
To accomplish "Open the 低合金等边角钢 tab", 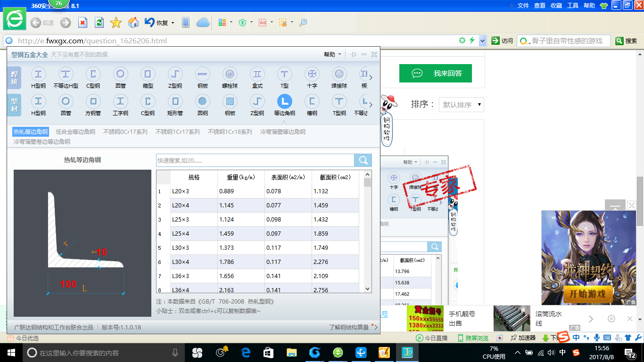I will [75, 132].
